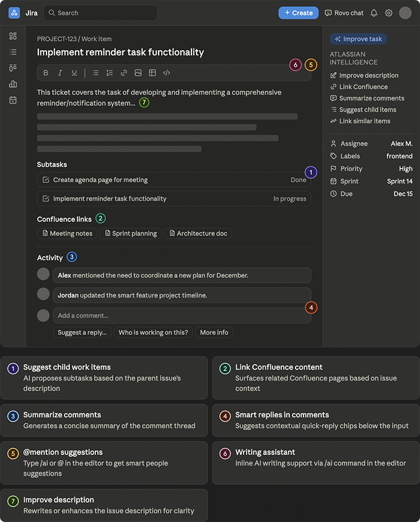This screenshot has width=420, height=522.
Task: Click the Assignee value Alex M.
Action: tap(401, 143)
